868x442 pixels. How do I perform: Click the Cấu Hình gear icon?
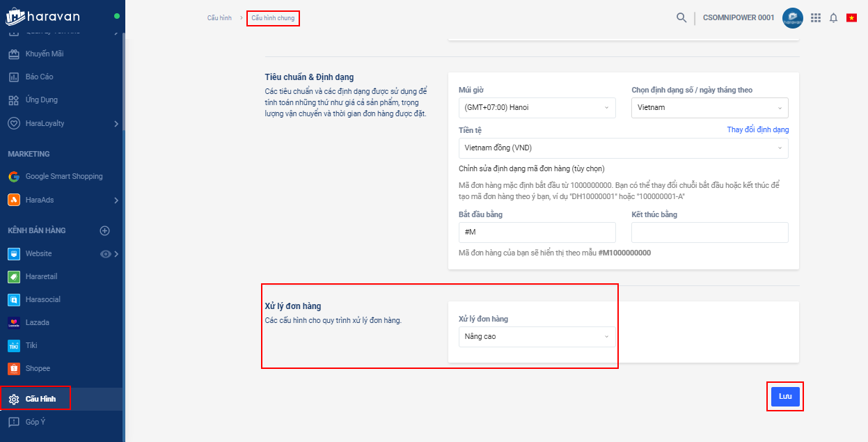pyautogui.click(x=14, y=400)
